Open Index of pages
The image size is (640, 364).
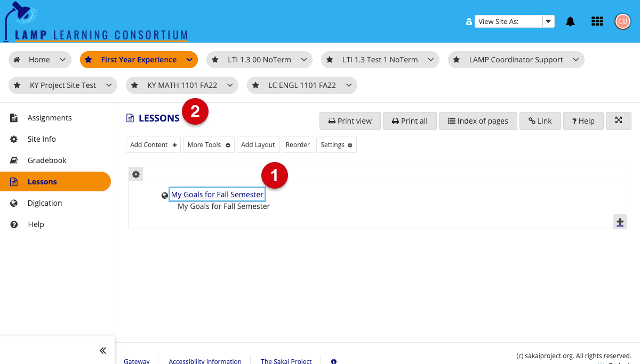pyautogui.click(x=477, y=121)
